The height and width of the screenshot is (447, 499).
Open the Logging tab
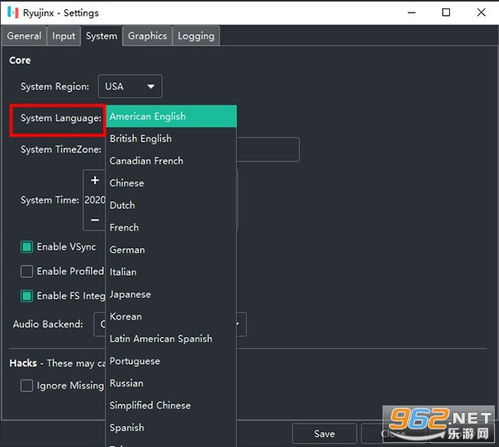[196, 36]
